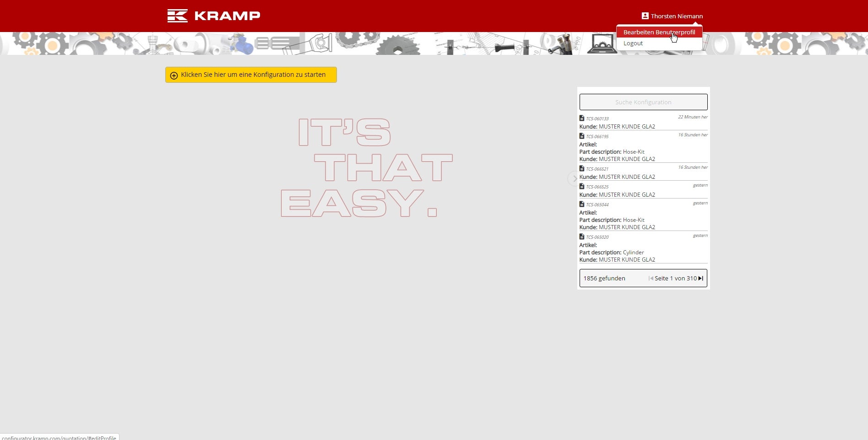The width and height of the screenshot is (868, 440).
Task: Open configuration TCS-065044
Action: [x=597, y=204]
